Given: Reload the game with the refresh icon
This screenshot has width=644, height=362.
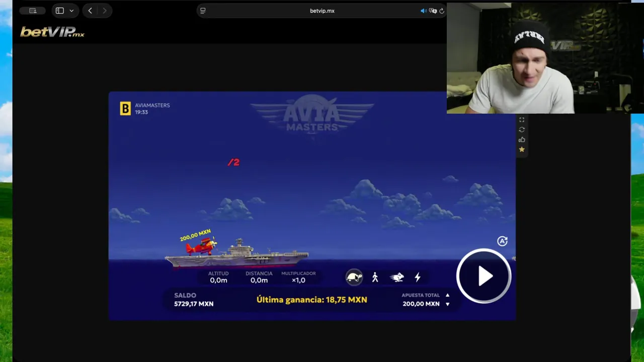Looking at the screenshot, I should tap(522, 130).
